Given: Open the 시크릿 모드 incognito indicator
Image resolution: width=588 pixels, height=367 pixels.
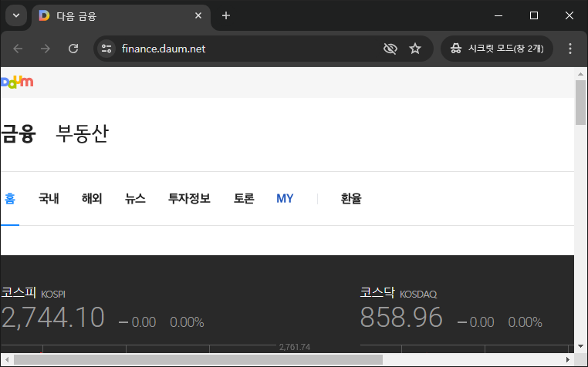Looking at the screenshot, I should pyautogui.click(x=497, y=49).
